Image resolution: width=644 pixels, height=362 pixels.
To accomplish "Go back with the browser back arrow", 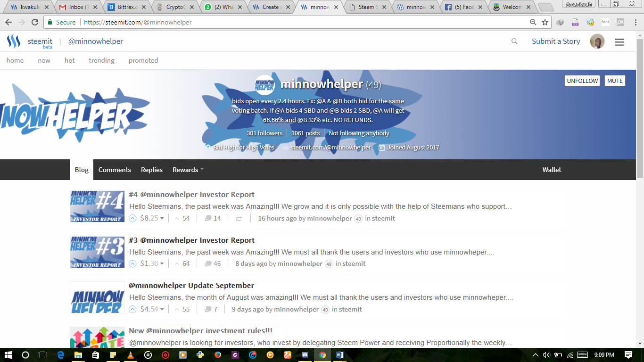I will 8,22.
